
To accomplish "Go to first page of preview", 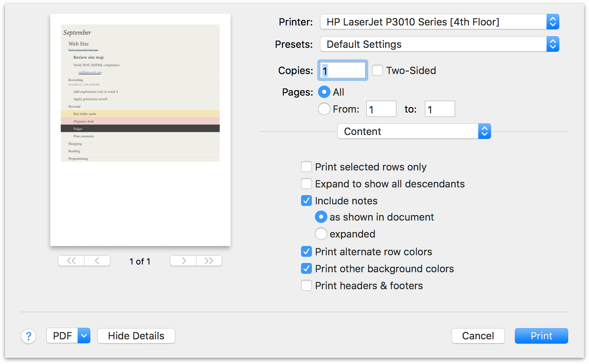I will pyautogui.click(x=71, y=261).
